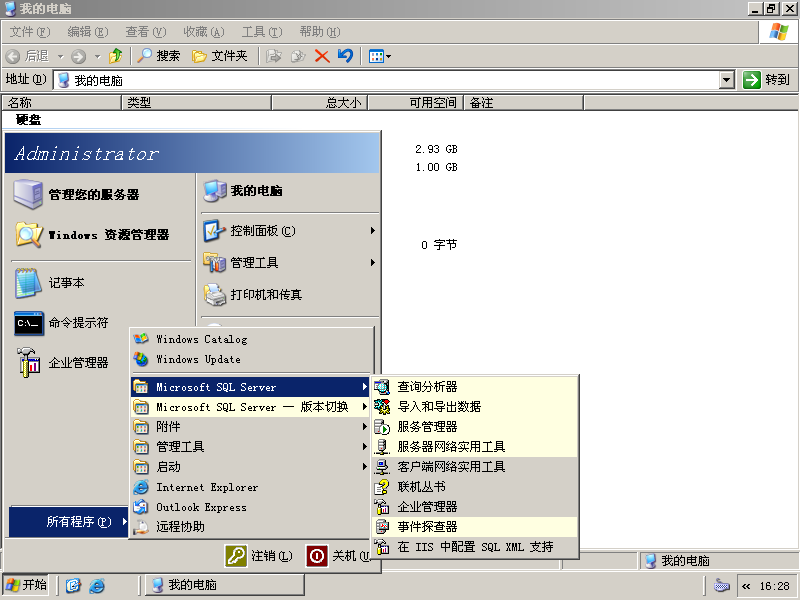Click the 导入和导出数据 gear icon
This screenshot has height=600, width=800.
382,407
